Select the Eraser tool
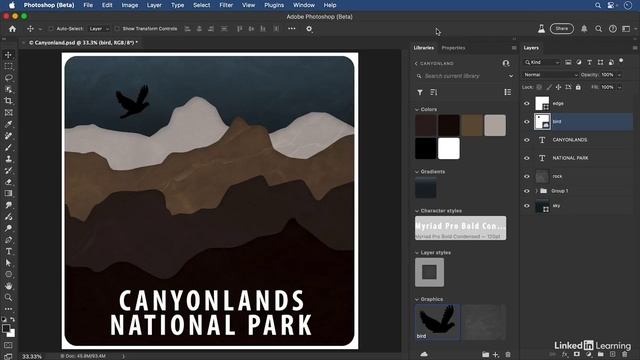 click(8, 182)
